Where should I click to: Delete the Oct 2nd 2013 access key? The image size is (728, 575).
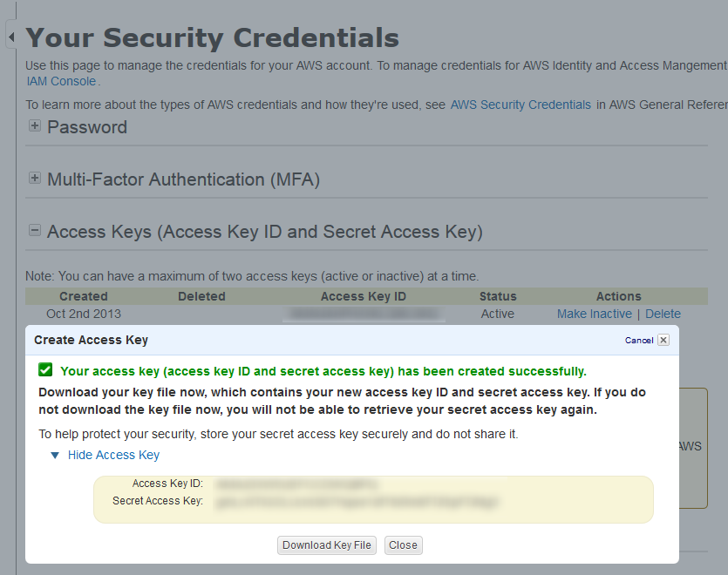coord(663,314)
